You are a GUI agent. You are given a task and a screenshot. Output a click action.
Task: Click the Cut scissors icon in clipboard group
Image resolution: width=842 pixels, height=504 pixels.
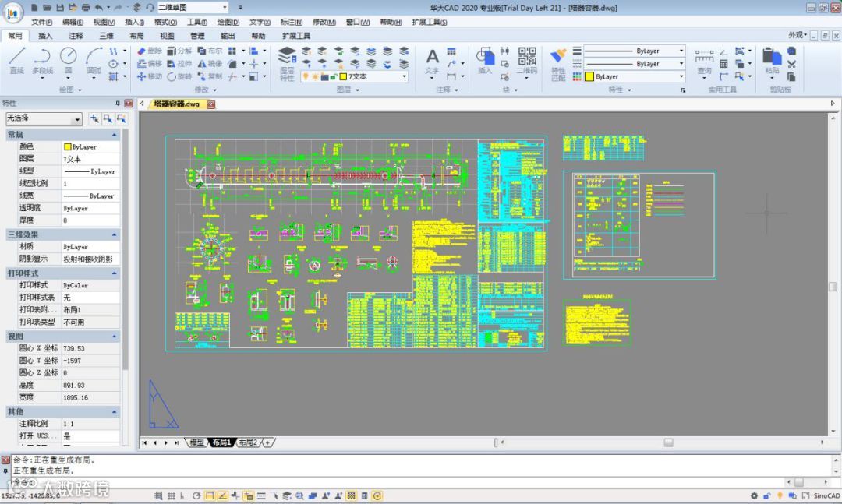[791, 64]
